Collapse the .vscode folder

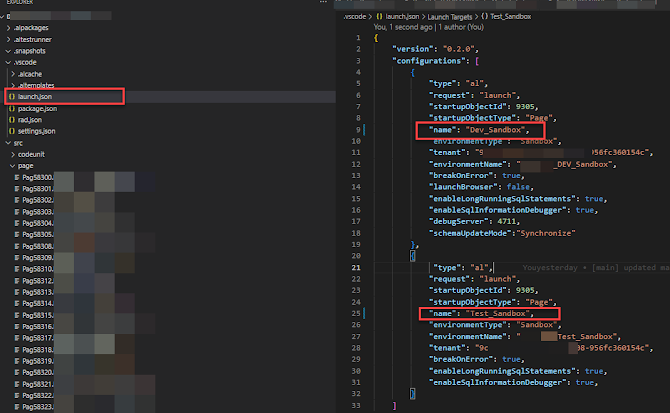[9, 62]
